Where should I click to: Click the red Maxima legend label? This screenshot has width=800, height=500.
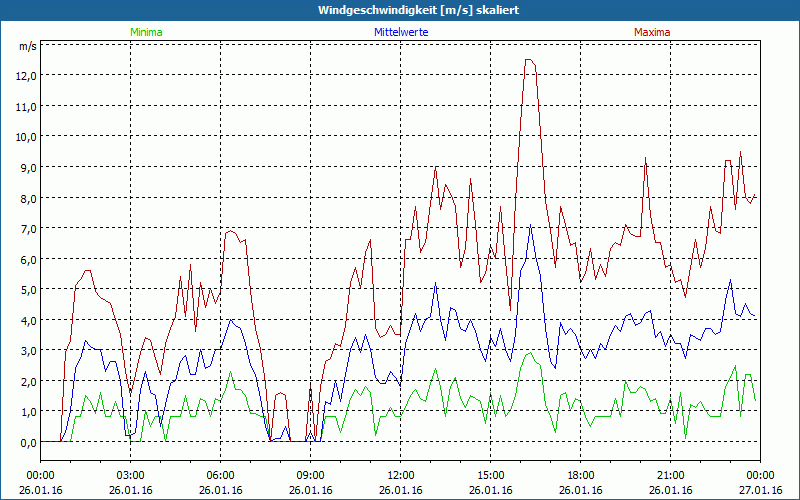(652, 32)
